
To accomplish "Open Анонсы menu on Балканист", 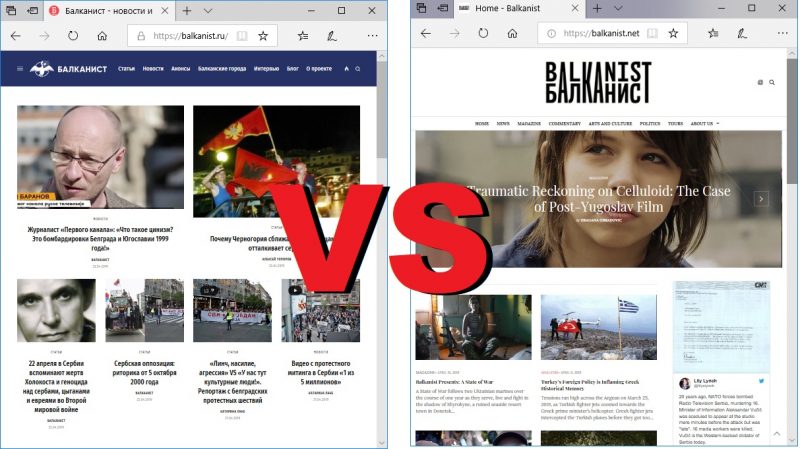I will click(181, 68).
